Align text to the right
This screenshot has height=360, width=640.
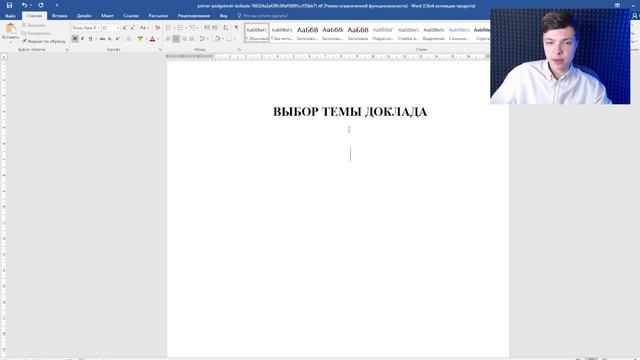coord(184,39)
